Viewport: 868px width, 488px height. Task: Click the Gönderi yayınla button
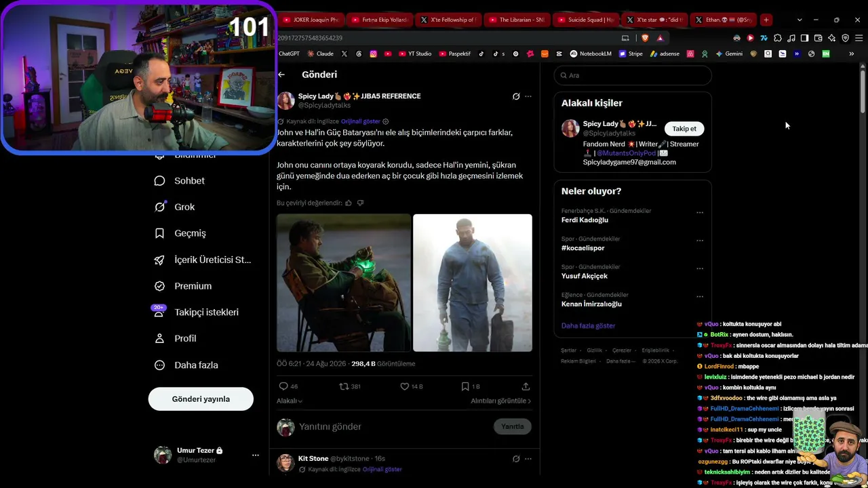(201, 399)
